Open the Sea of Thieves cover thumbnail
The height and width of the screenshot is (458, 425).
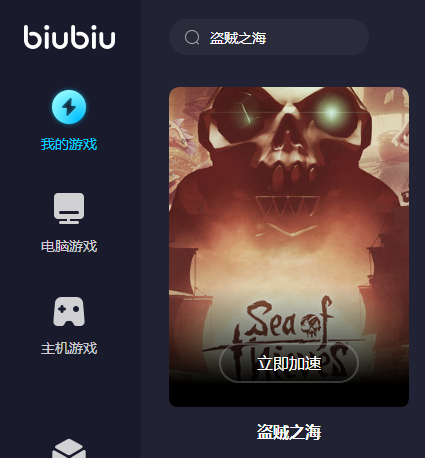289,247
